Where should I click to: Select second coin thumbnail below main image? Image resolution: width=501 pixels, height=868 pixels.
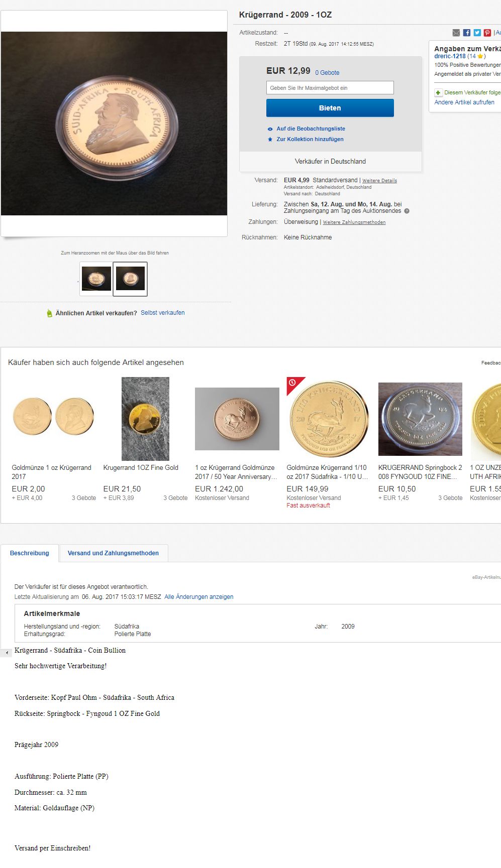point(130,279)
